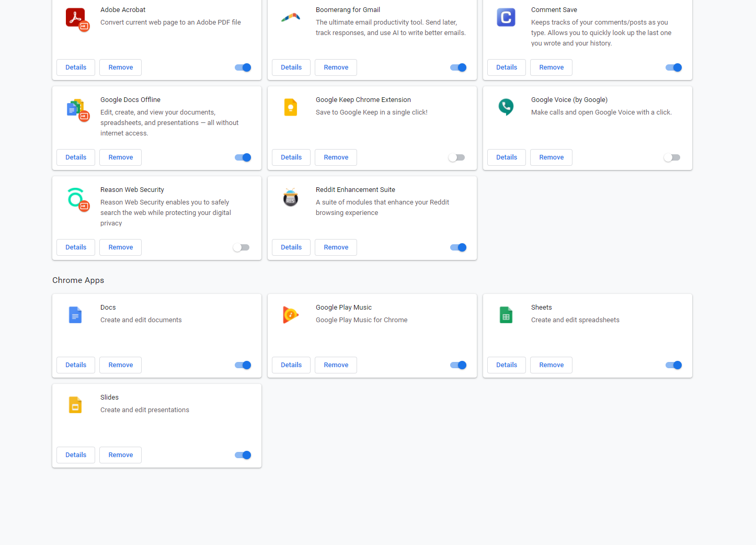
Task: Click the Comment Save extension icon
Action: 506,18
